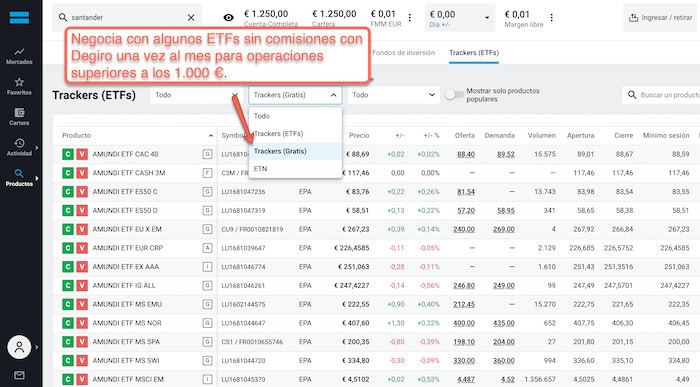
Task: Open AMUNDI ETF MS NOR product
Action: tap(127, 323)
